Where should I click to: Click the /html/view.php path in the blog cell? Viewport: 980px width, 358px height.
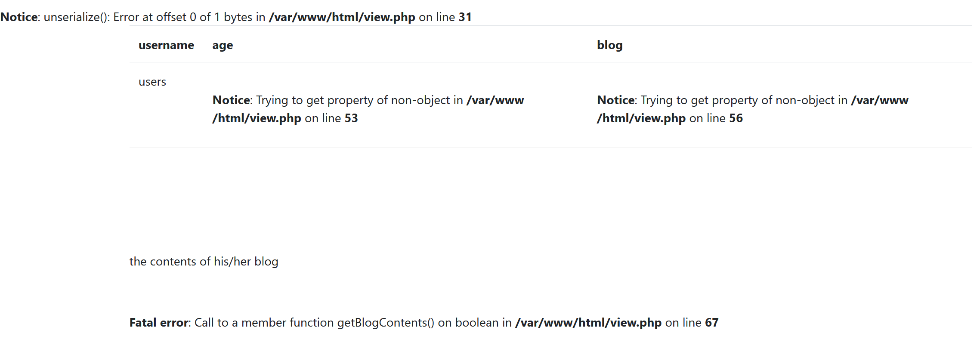[x=641, y=118]
